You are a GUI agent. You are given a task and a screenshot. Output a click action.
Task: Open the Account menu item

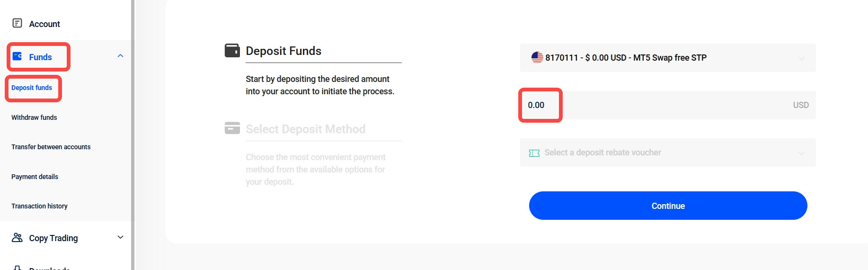(44, 24)
